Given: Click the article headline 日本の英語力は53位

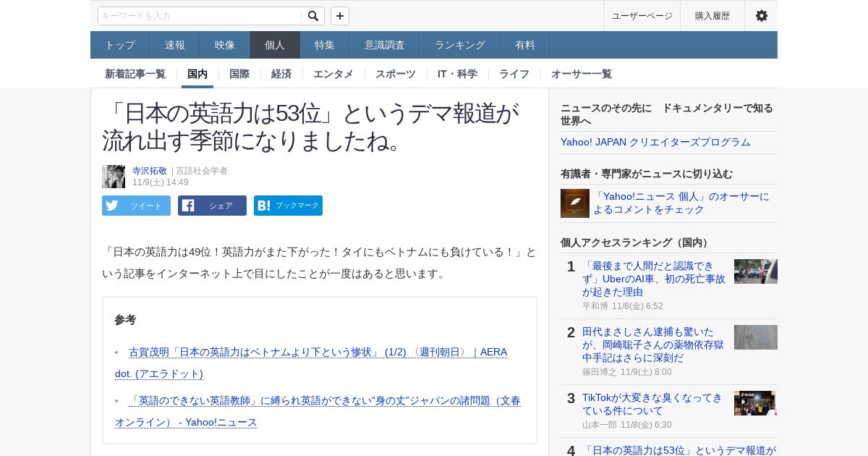Looking at the screenshot, I should (x=310, y=127).
